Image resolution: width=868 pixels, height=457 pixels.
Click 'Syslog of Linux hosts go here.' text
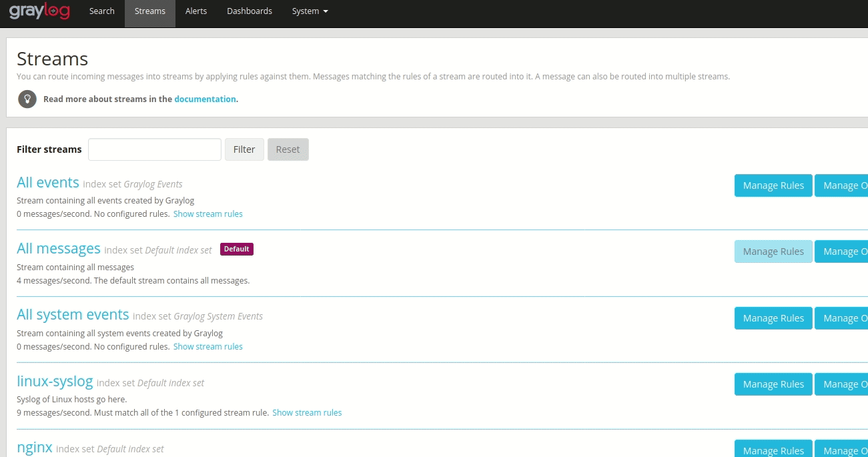pos(71,400)
